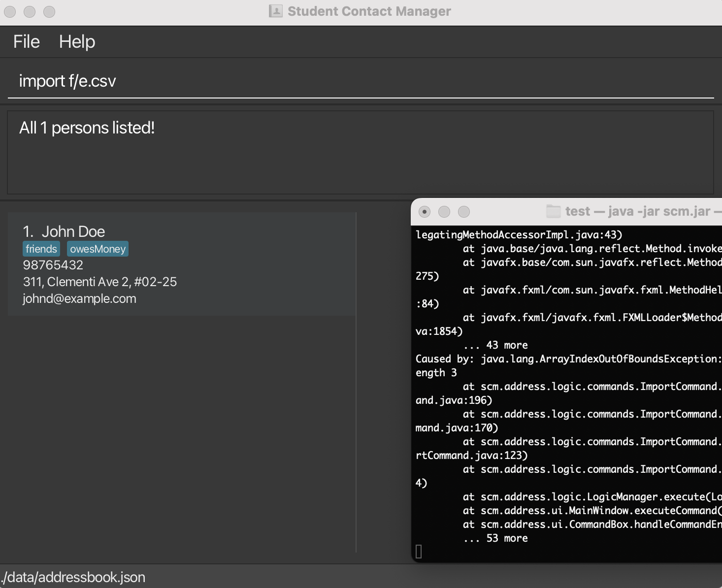722x588 pixels.
Task: Click terminal text 'mand.java:170)'
Action: tap(457, 428)
